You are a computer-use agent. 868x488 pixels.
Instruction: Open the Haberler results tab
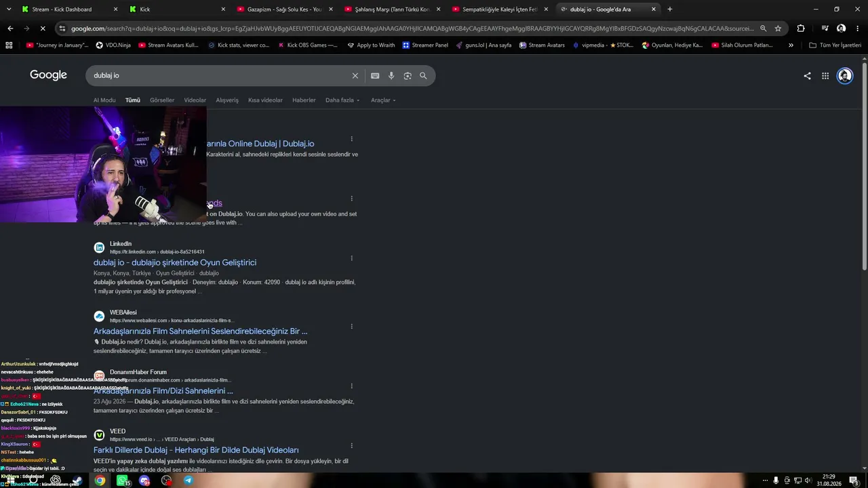point(304,100)
